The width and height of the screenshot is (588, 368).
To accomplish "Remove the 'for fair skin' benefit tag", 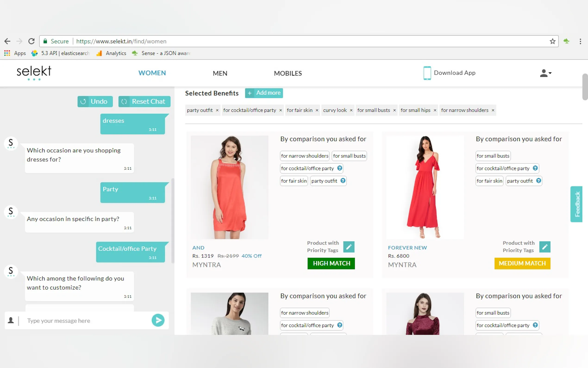I will coord(317,110).
